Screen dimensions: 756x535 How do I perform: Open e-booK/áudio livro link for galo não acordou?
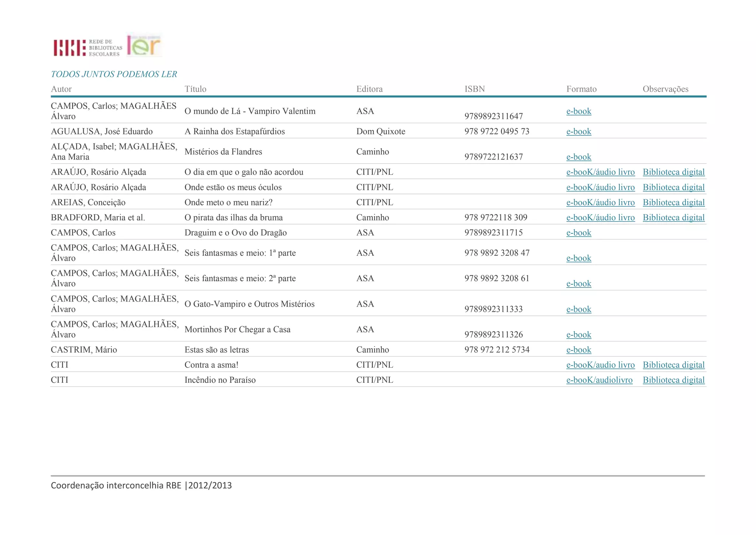(x=600, y=172)
